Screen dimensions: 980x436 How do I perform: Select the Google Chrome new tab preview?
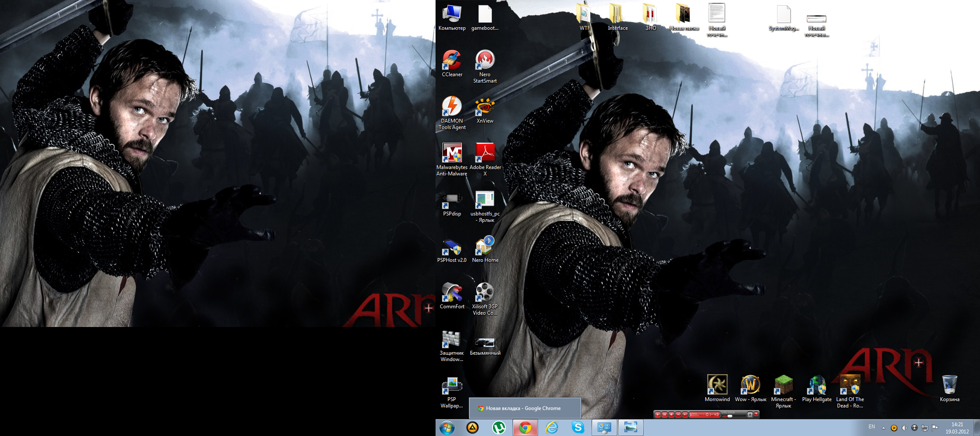coord(525,408)
